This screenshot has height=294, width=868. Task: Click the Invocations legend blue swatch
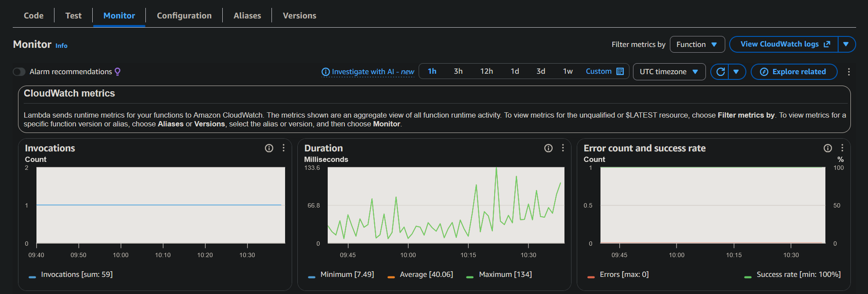(x=32, y=277)
